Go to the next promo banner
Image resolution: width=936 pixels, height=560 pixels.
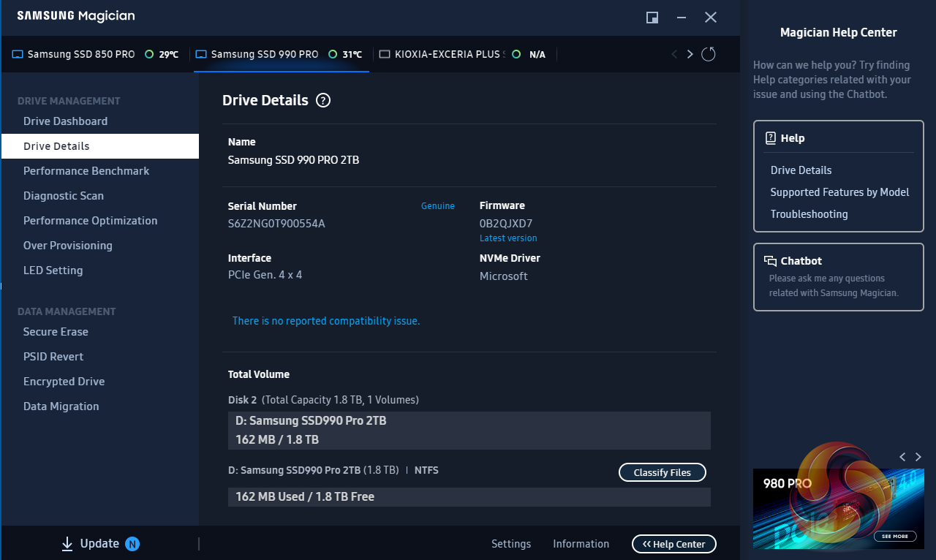918,457
